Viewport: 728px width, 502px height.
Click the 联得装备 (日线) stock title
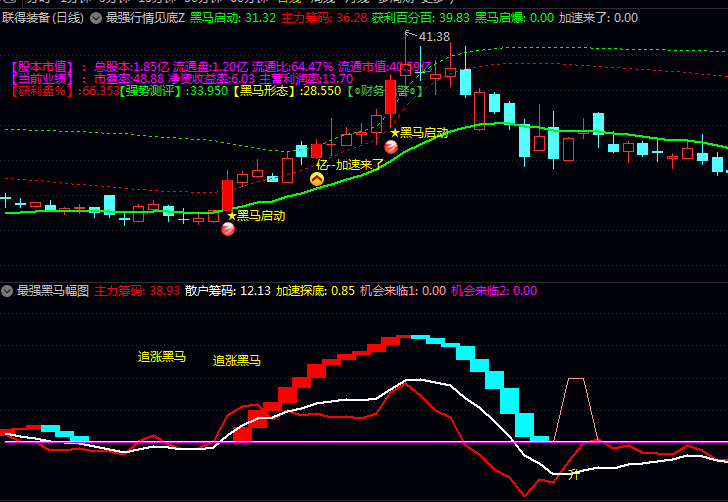point(43,18)
